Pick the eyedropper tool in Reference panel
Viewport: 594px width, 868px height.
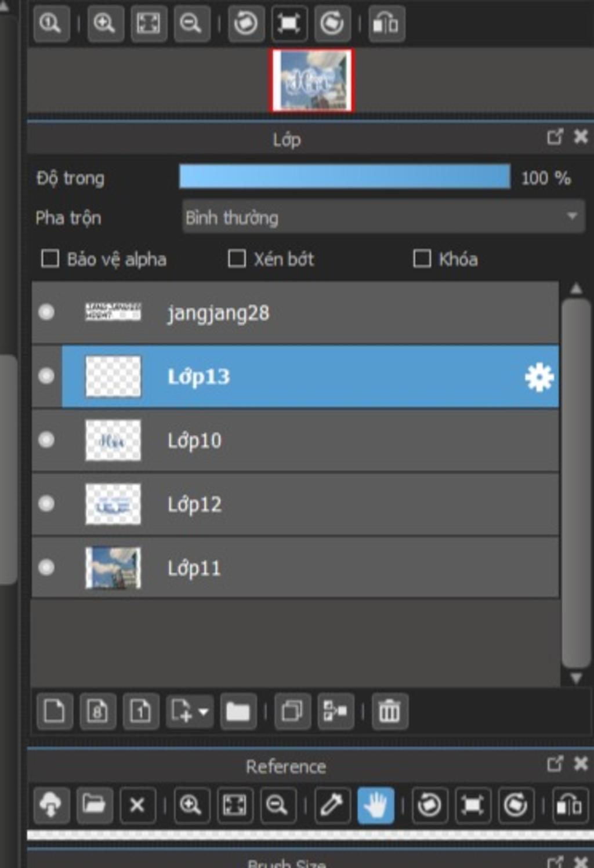click(x=332, y=805)
